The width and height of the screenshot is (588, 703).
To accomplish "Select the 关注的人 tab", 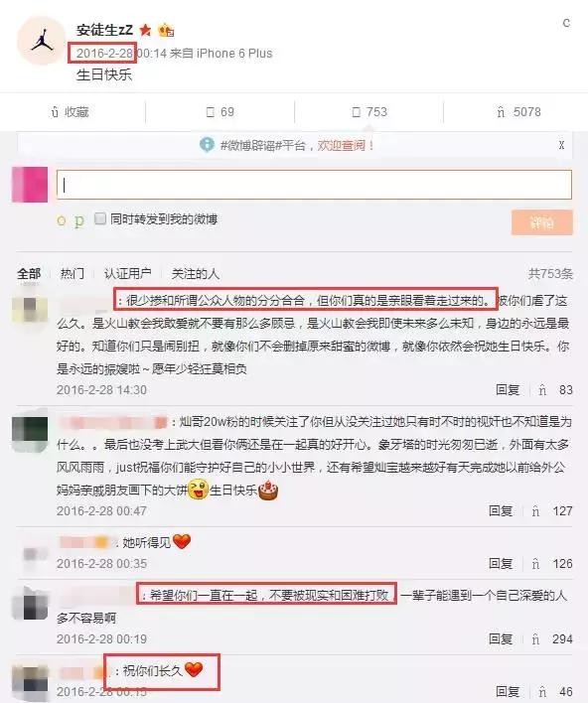I will click(196, 273).
